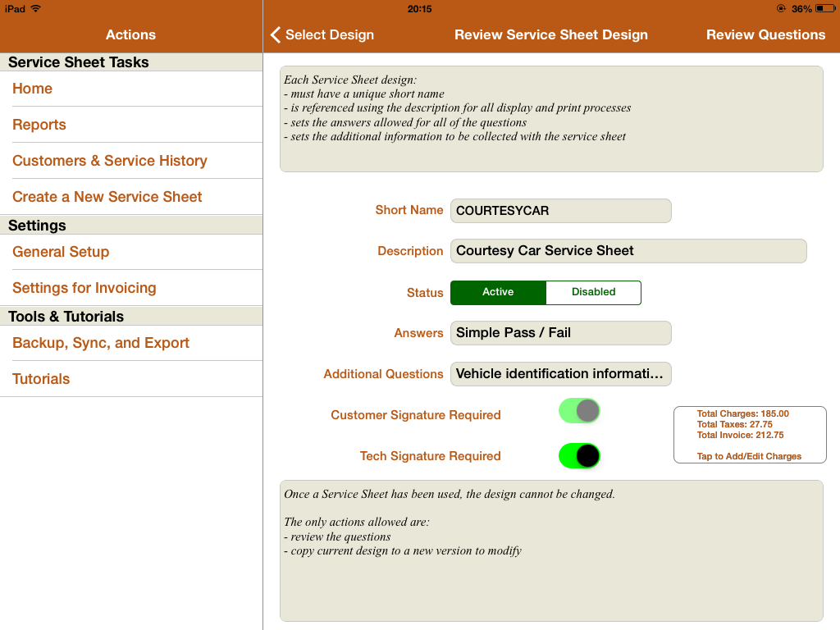
Task: Open Additional Questions vehicle identification selector
Action: pos(560,374)
